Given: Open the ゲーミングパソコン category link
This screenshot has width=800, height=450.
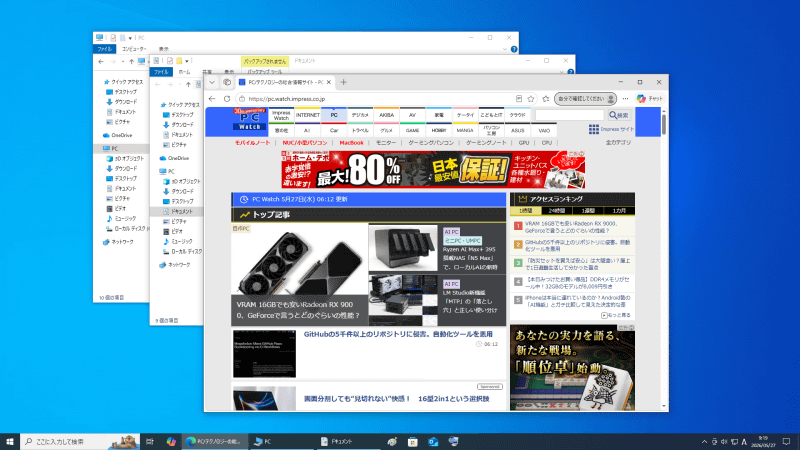Looking at the screenshot, I should [x=431, y=143].
